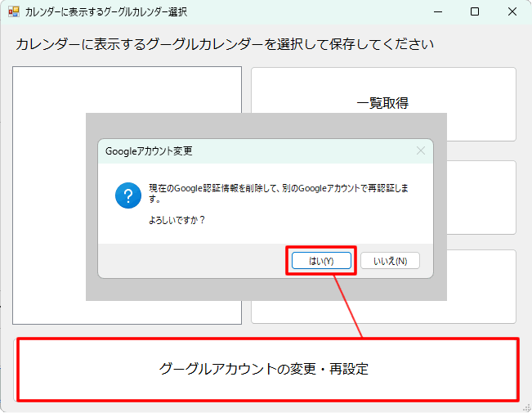Click the app icon in the title bar
532x413 pixels.
click(13, 12)
